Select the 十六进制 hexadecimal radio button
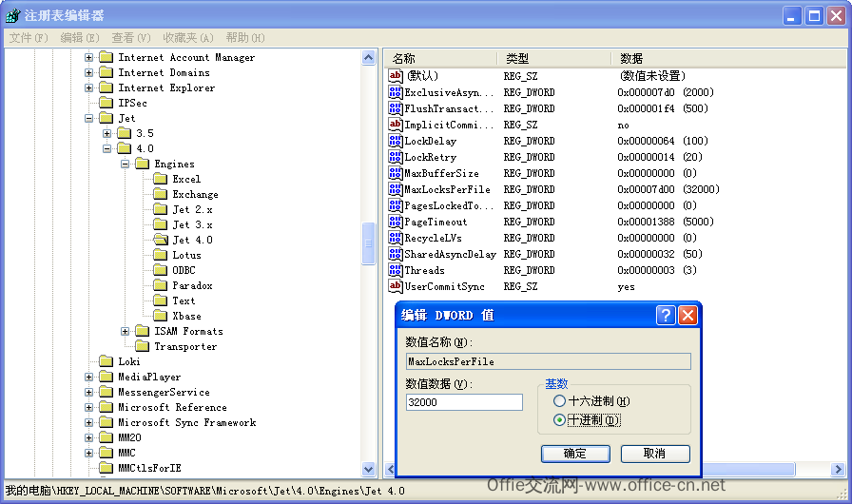 [559, 401]
